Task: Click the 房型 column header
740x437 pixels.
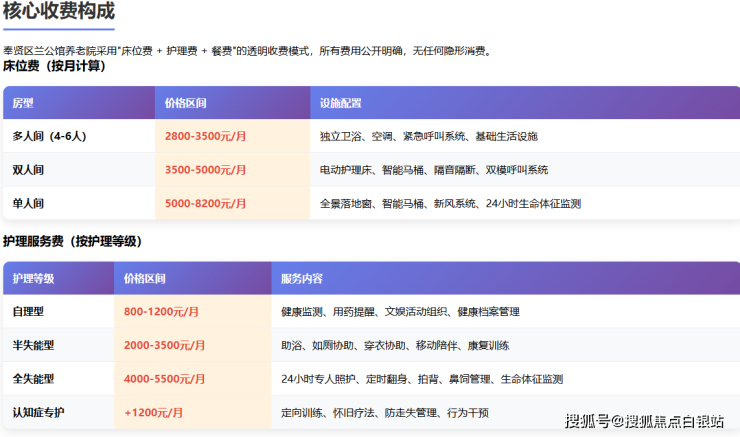Action: [23, 103]
